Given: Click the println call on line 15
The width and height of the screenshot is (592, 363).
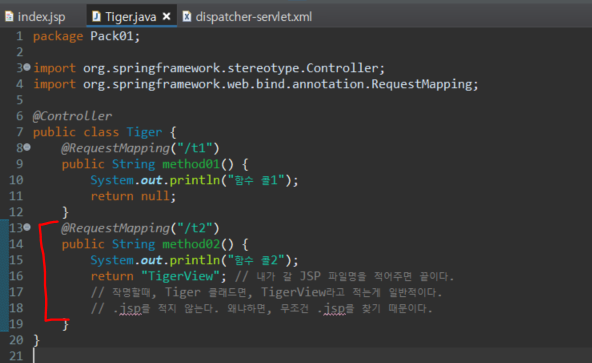Looking at the screenshot, I should 194,260.
